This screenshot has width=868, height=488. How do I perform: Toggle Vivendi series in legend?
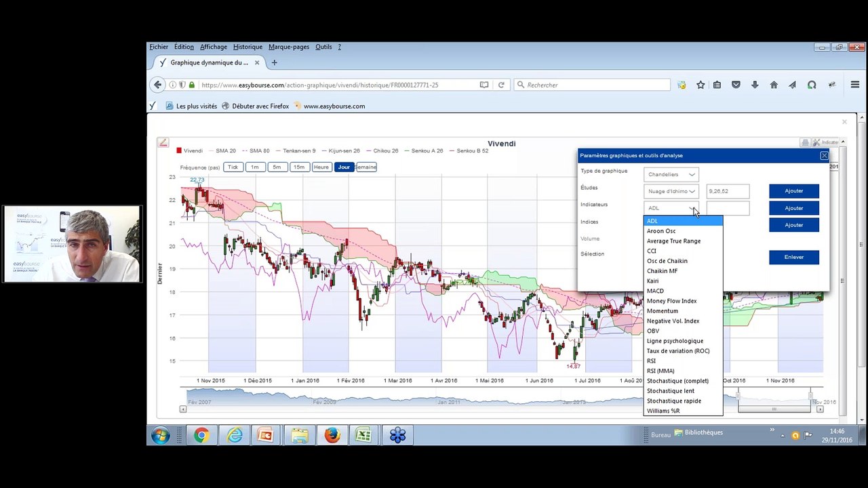tap(190, 150)
